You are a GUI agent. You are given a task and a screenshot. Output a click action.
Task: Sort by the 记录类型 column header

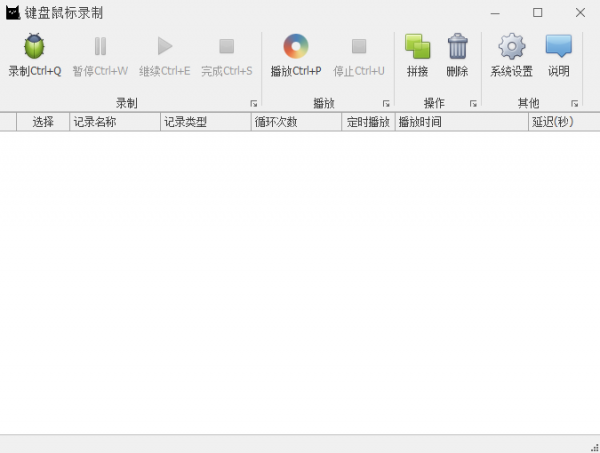205,122
